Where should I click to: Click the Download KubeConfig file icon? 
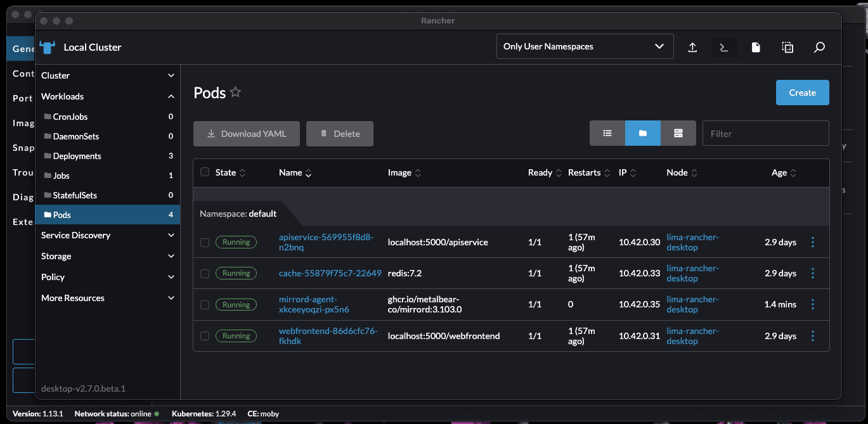[756, 47]
